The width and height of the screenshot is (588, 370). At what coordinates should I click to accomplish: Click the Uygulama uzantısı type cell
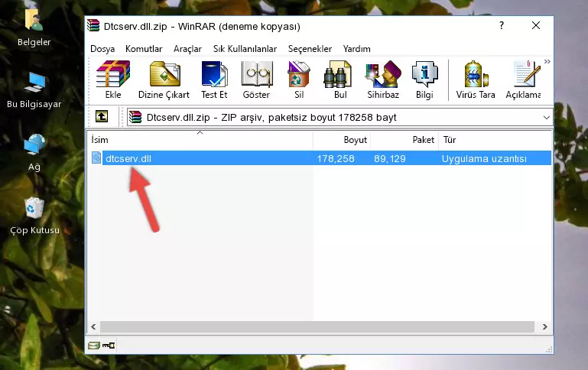(x=484, y=158)
